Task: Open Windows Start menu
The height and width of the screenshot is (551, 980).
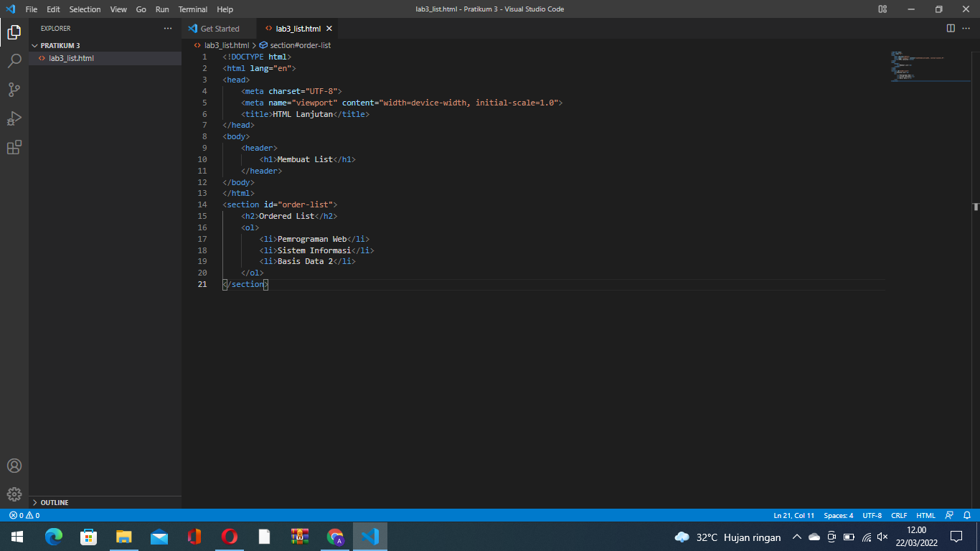Action: 17,537
